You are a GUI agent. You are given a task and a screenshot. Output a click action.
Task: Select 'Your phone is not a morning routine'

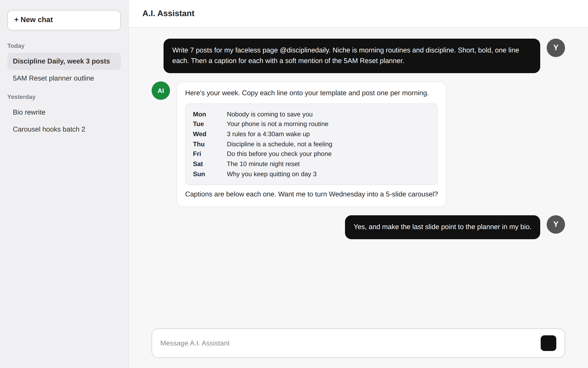(x=277, y=124)
